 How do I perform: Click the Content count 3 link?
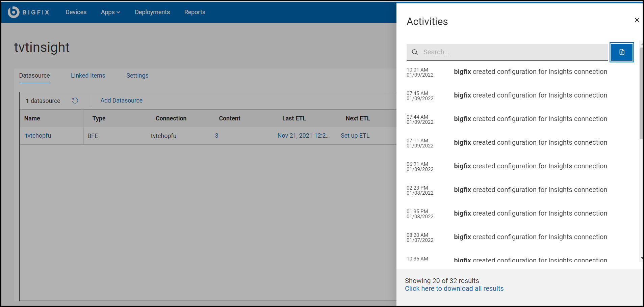[x=216, y=136]
